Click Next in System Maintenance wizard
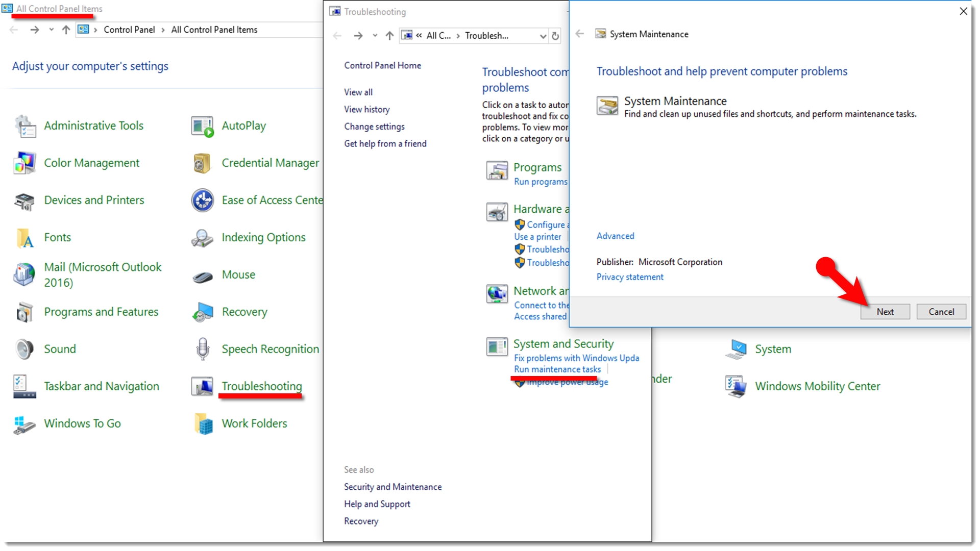 click(885, 312)
